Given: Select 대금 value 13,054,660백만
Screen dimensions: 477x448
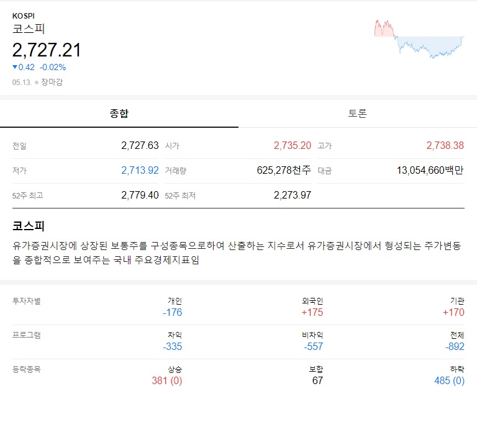Looking at the screenshot, I should coord(430,170).
